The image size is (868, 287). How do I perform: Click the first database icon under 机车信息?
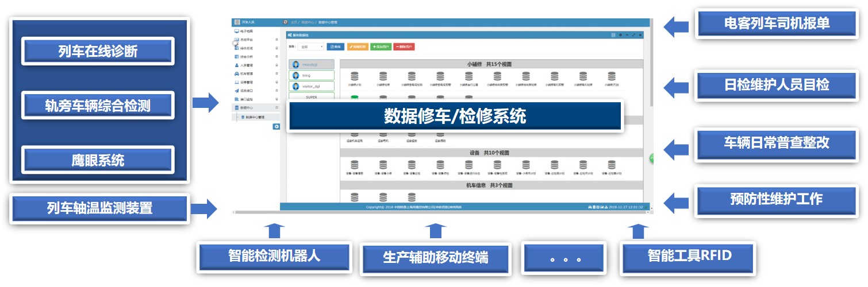point(354,197)
